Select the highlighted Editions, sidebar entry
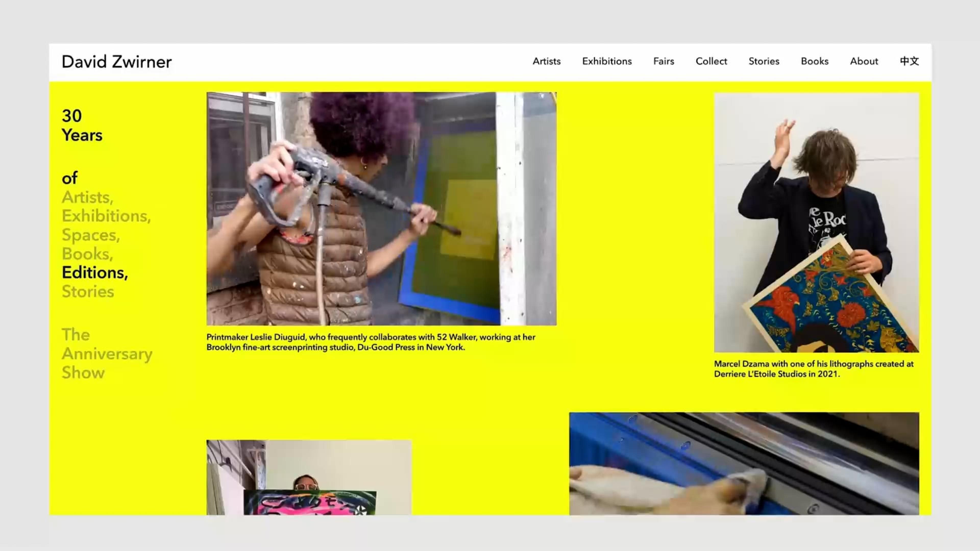Image resolution: width=980 pixels, height=551 pixels. pos(95,273)
